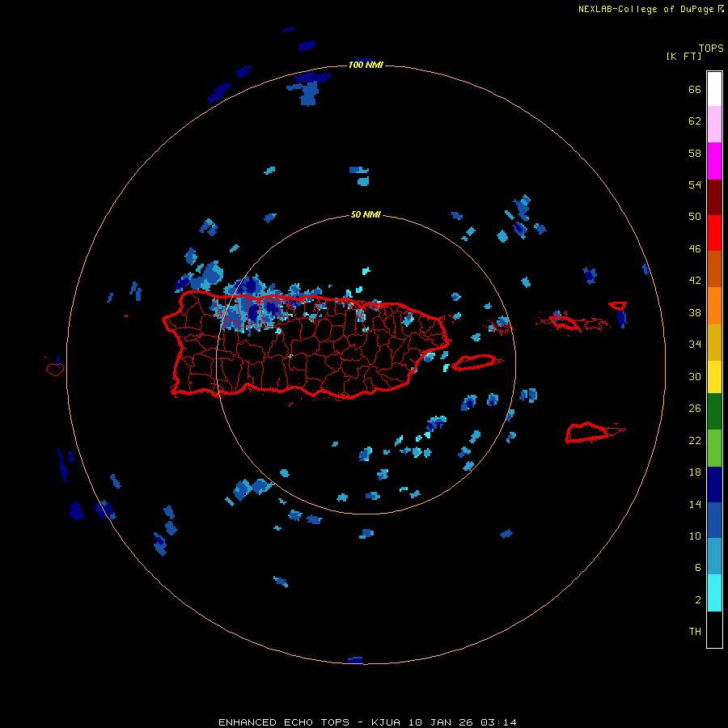
Task: Click the "62" legend value
Action: coord(695,121)
